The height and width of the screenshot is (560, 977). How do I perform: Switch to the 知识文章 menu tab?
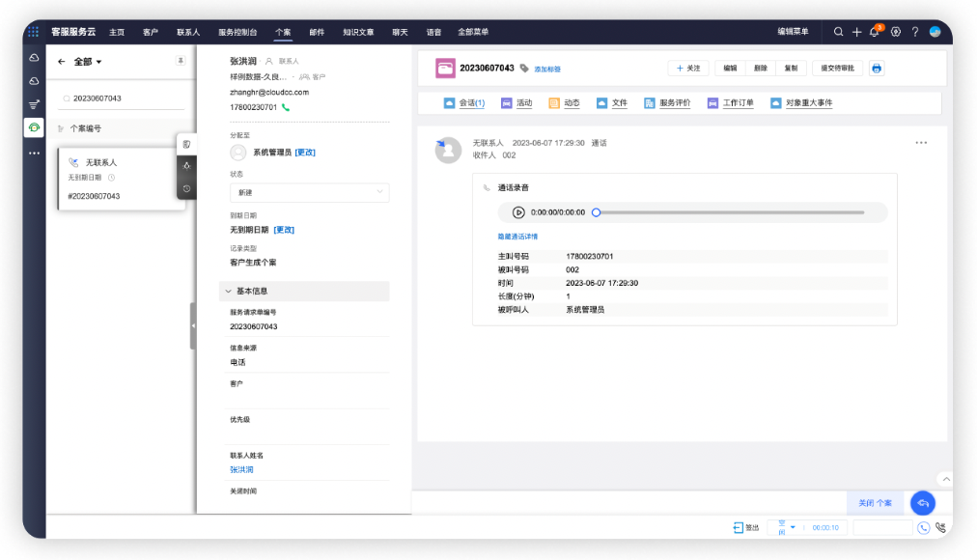[357, 32]
